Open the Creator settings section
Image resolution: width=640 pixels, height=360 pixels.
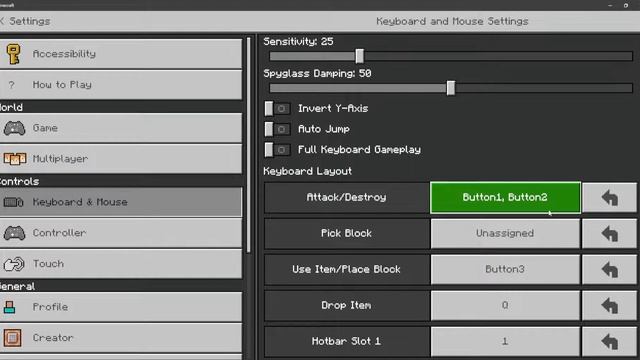[x=121, y=338]
